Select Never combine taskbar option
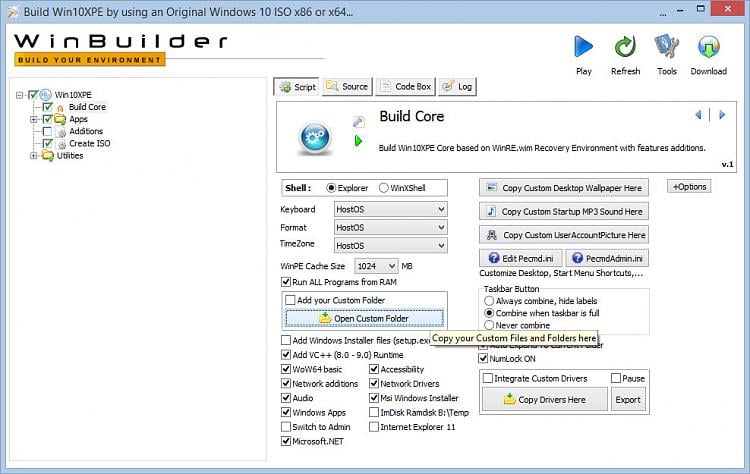 (489, 325)
